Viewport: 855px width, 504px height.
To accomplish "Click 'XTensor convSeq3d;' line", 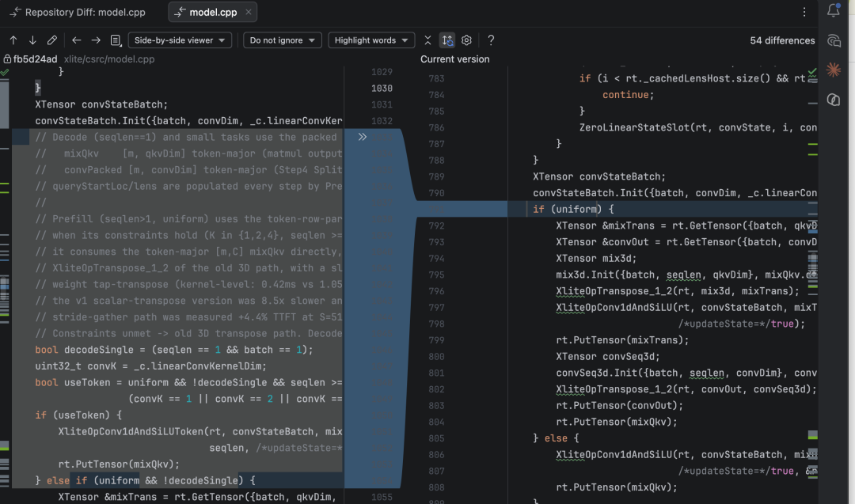I will click(x=608, y=356).
